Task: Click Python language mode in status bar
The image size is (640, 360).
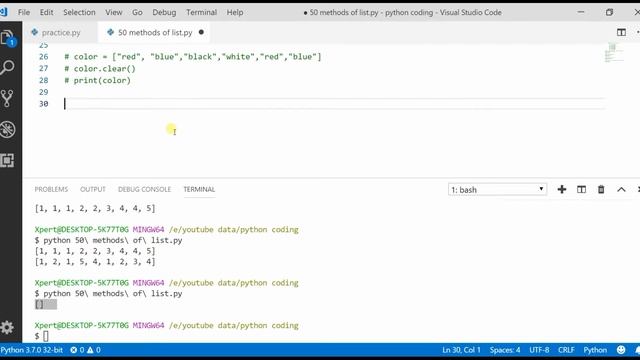Action: pos(595,350)
